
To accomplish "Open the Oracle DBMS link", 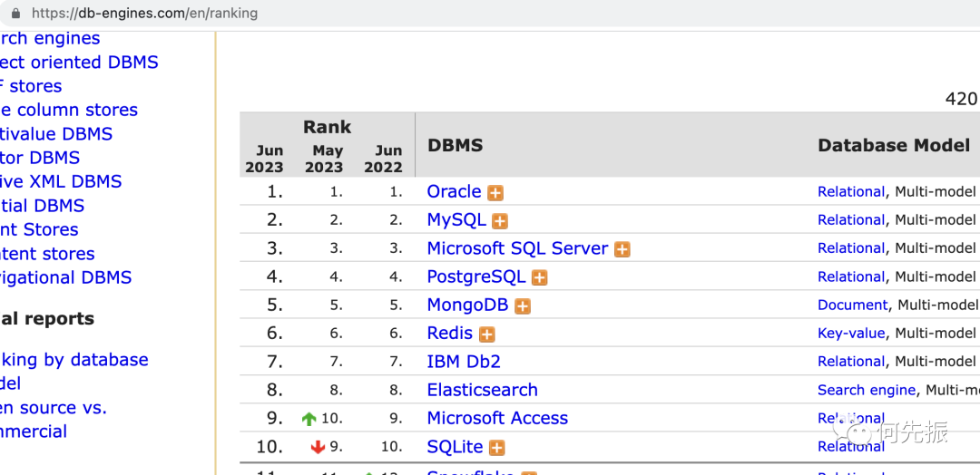I will 454,191.
